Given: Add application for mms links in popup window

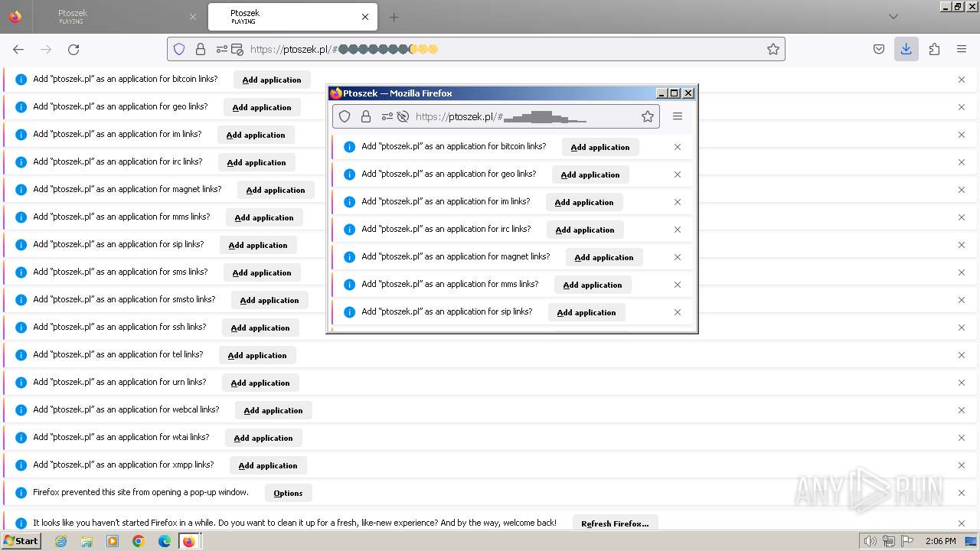Looking at the screenshot, I should tap(593, 285).
